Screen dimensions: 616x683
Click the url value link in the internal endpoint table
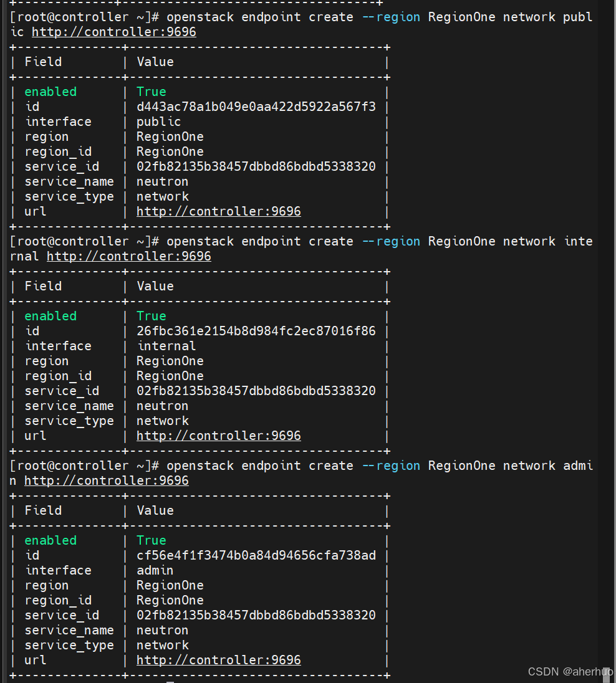[218, 436]
